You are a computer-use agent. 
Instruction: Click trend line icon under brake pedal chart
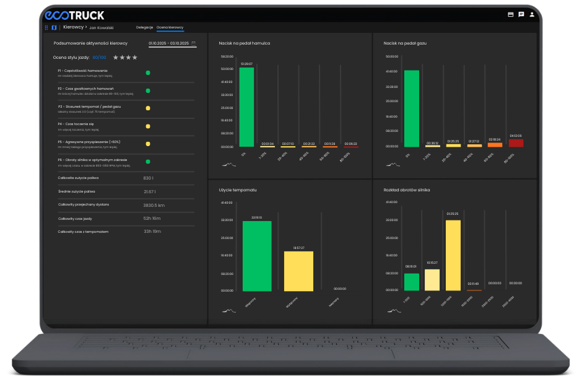coord(229,165)
